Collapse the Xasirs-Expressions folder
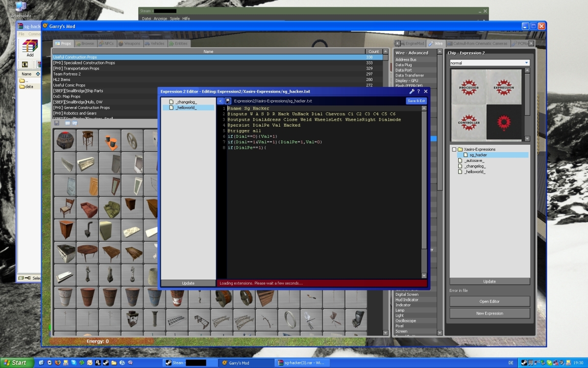 coord(454,149)
